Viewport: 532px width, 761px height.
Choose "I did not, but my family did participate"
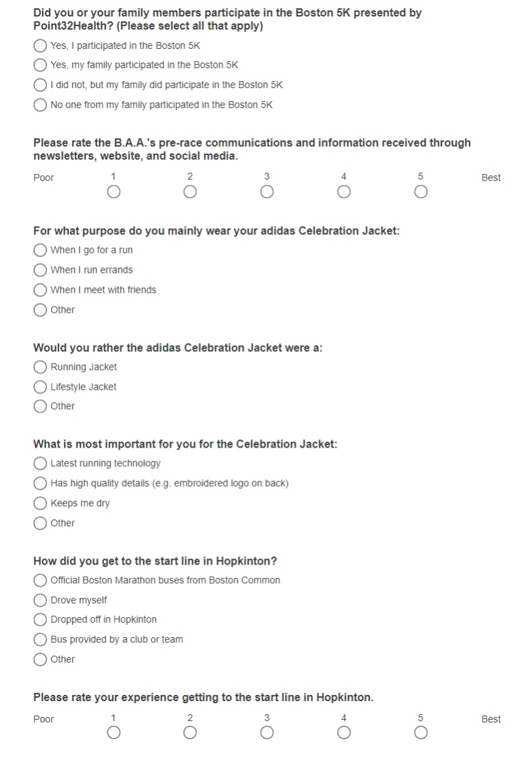coord(40,85)
